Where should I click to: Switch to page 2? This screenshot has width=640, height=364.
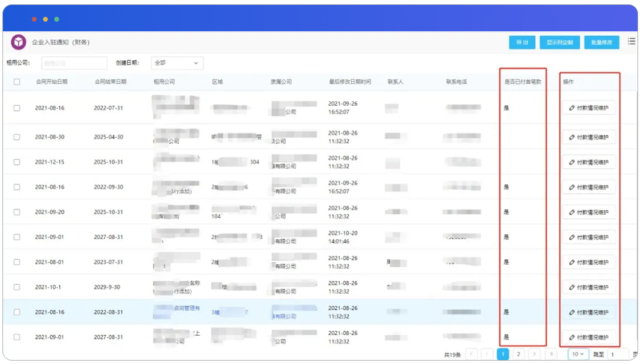[x=518, y=354]
